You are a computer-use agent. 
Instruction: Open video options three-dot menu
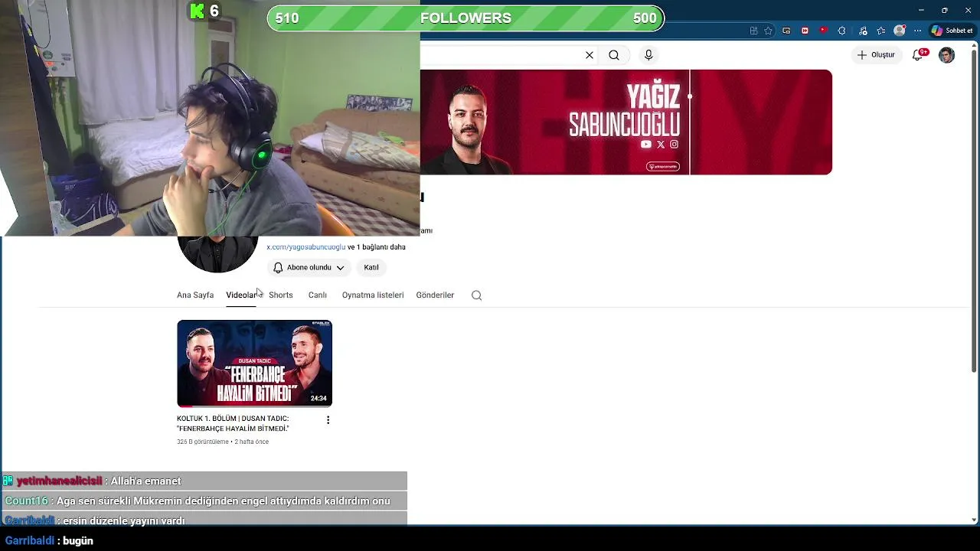pyautogui.click(x=328, y=420)
